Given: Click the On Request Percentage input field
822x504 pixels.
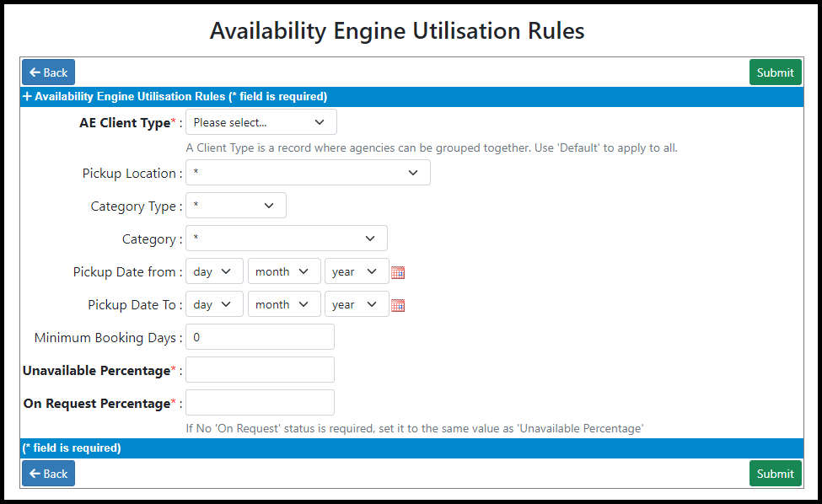Looking at the screenshot, I should click(260, 403).
